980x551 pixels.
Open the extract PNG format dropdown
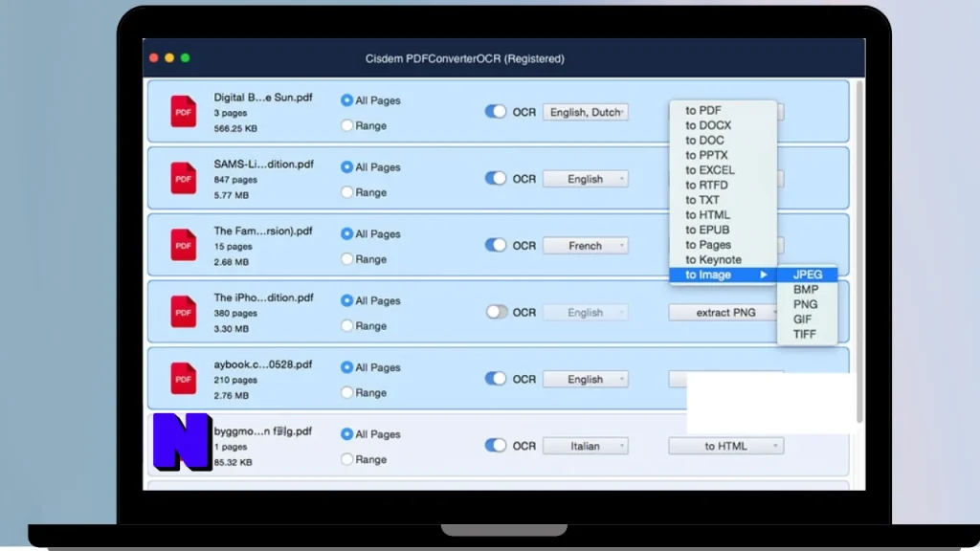(725, 313)
